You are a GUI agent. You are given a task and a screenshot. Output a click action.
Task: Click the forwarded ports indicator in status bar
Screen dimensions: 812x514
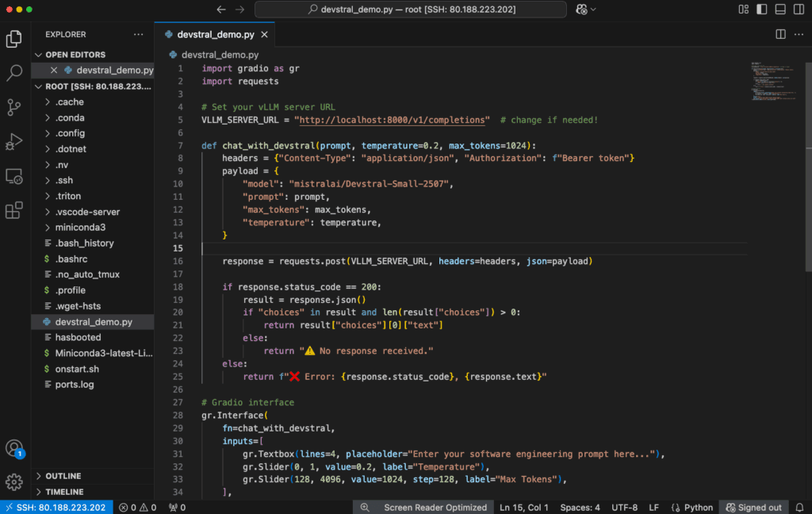coord(178,508)
